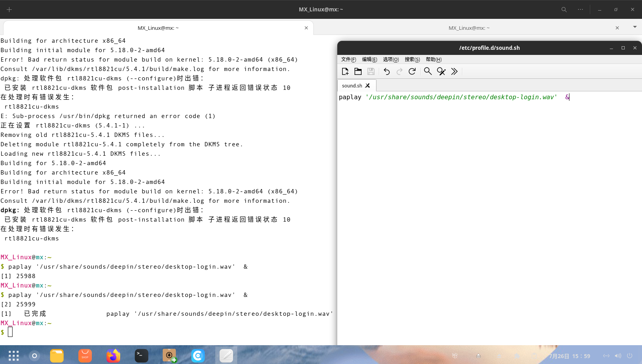Open the clipboard tray icon

pyautogui.click(x=534, y=356)
